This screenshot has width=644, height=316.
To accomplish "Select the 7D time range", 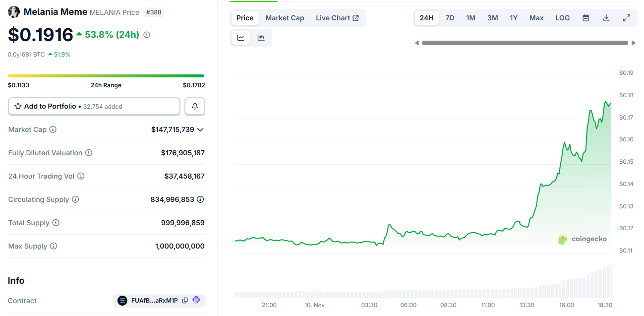I will click(450, 18).
